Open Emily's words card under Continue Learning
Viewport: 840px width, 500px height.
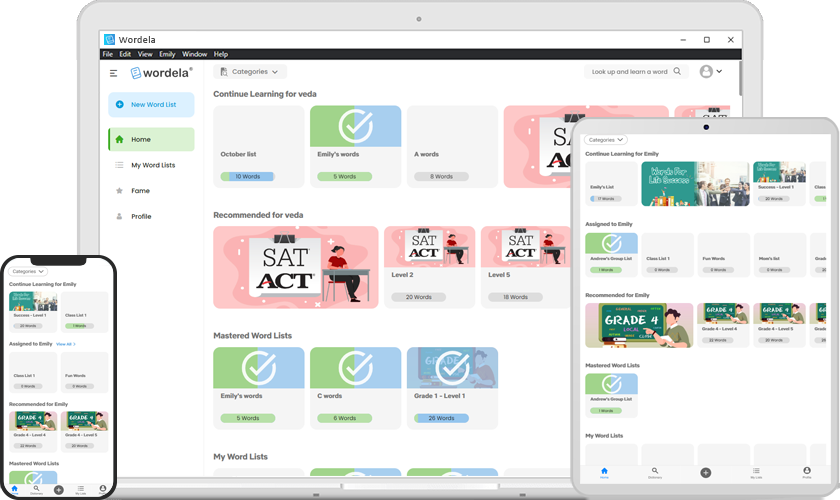[x=356, y=146]
